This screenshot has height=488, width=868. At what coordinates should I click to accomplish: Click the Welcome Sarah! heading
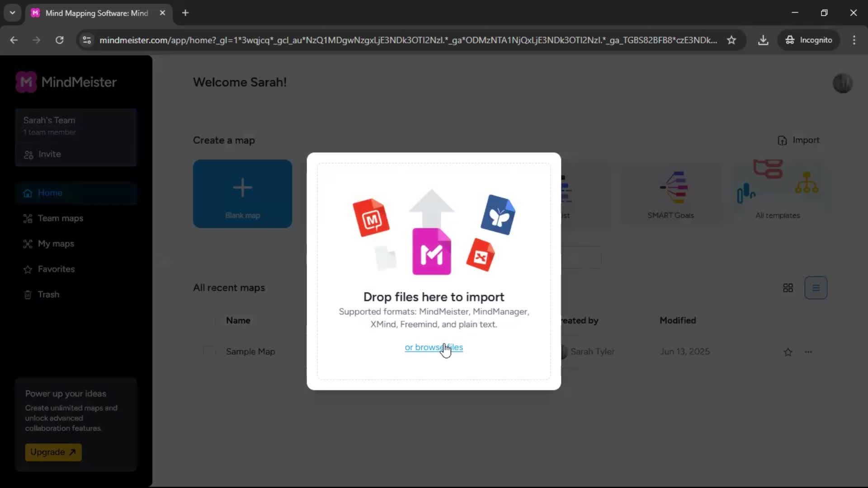pos(240,82)
